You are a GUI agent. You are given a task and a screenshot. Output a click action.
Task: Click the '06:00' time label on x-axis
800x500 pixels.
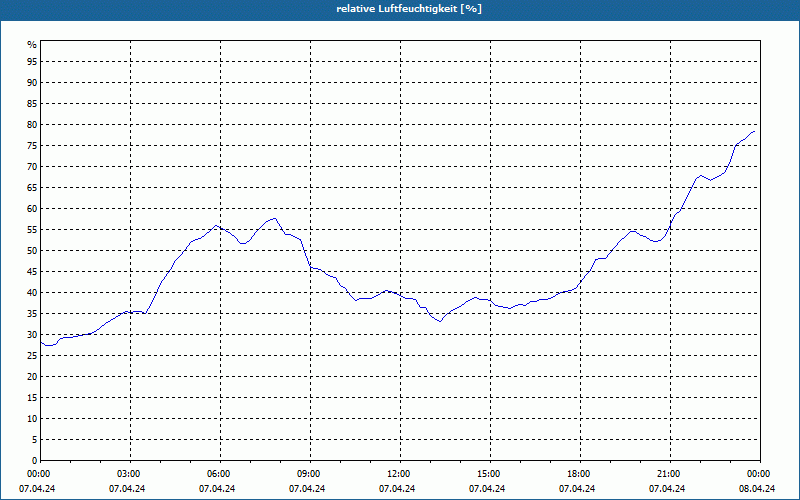[x=217, y=474]
